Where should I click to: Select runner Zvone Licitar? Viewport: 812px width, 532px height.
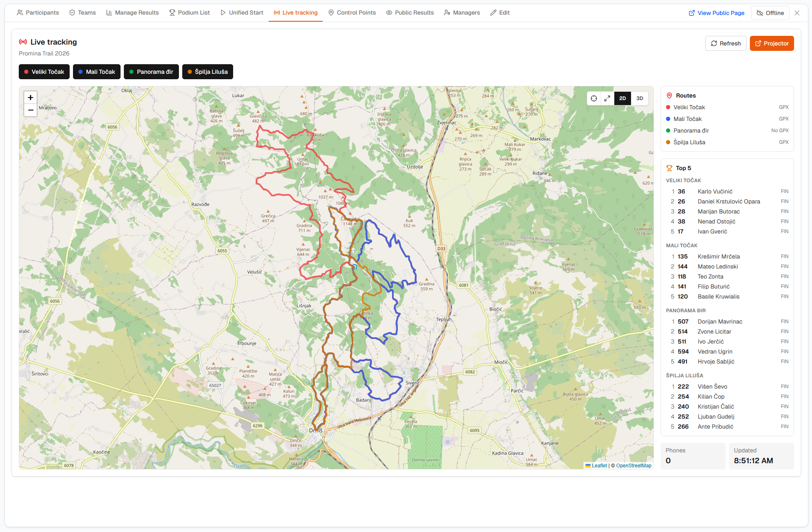tap(727, 331)
